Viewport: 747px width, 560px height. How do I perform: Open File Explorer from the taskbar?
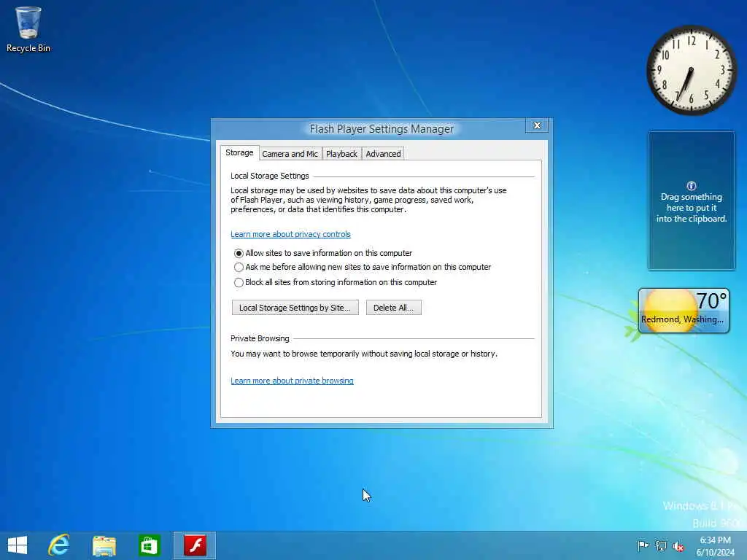click(104, 545)
